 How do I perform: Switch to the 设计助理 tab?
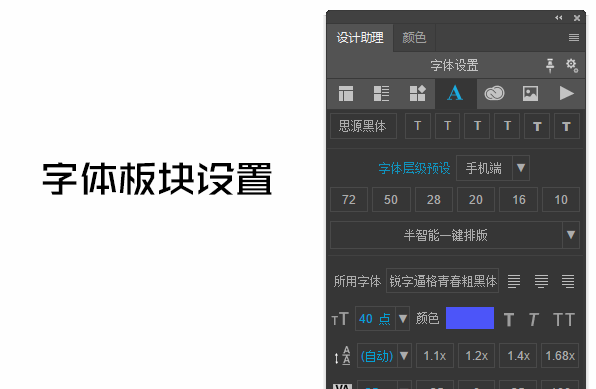tap(360, 38)
